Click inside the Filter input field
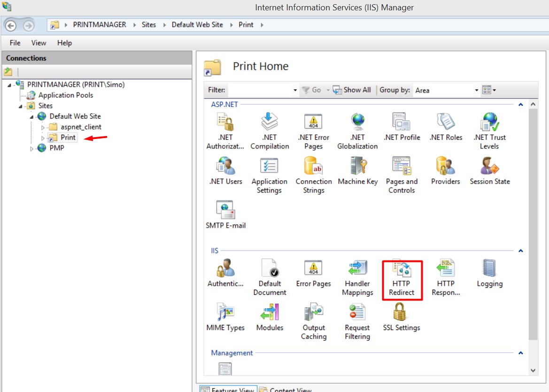This screenshot has width=549, height=392. [260, 90]
